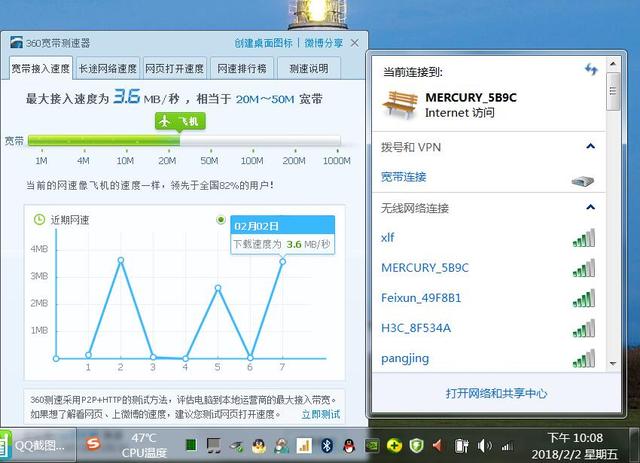Click the green 飞机 speed badge
The width and height of the screenshot is (640, 463).
tap(180, 122)
